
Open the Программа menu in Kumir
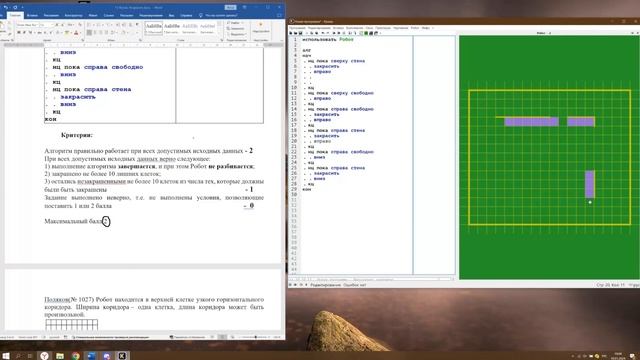297,28
